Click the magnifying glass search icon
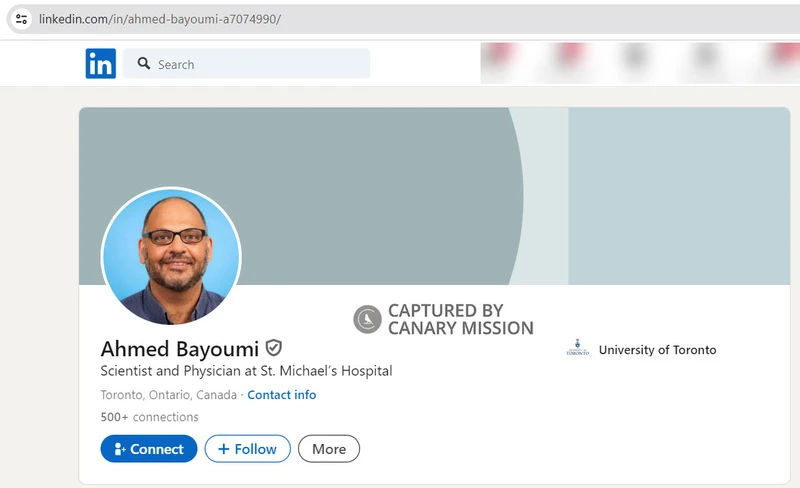Screen dimensions: 800x488 click(144, 63)
